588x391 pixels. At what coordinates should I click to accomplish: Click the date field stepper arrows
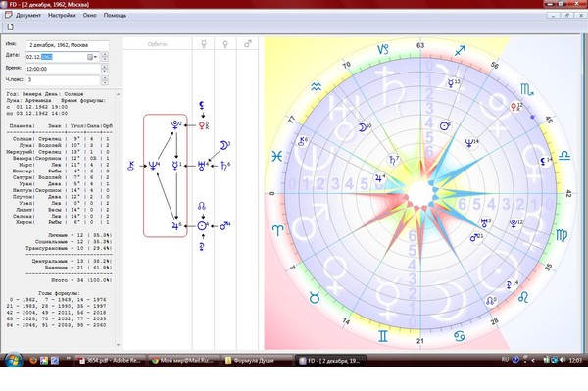[105, 57]
